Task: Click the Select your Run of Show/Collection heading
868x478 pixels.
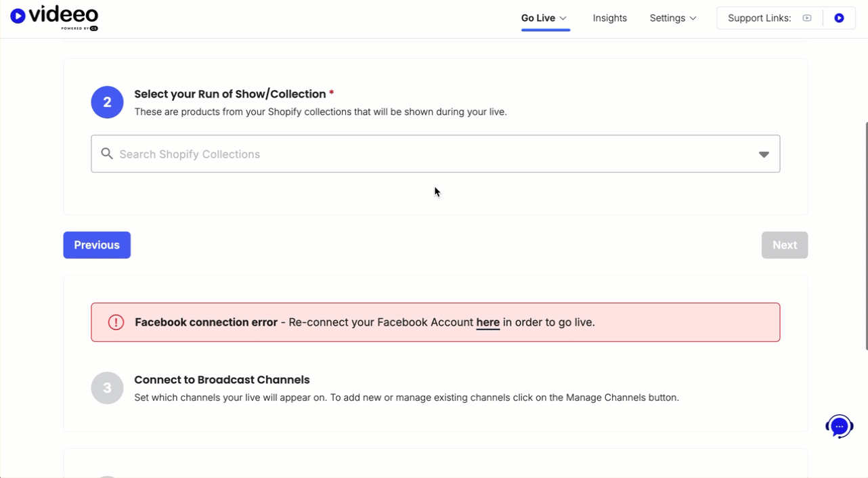Action: coord(230,94)
